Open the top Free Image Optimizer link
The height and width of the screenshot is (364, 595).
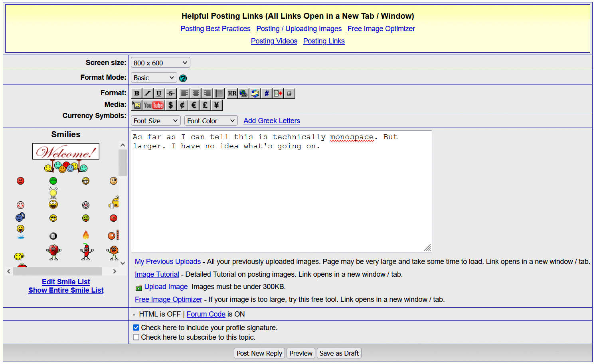point(381,29)
